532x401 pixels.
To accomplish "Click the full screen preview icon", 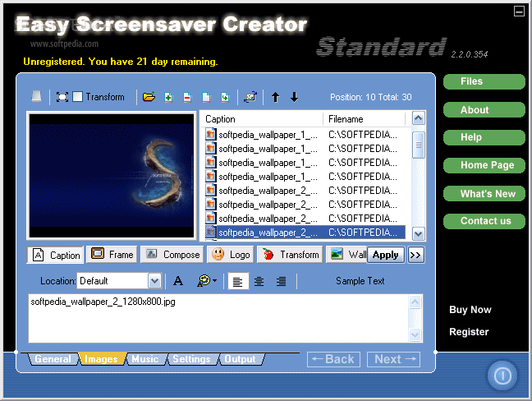I will pyautogui.click(x=62, y=97).
